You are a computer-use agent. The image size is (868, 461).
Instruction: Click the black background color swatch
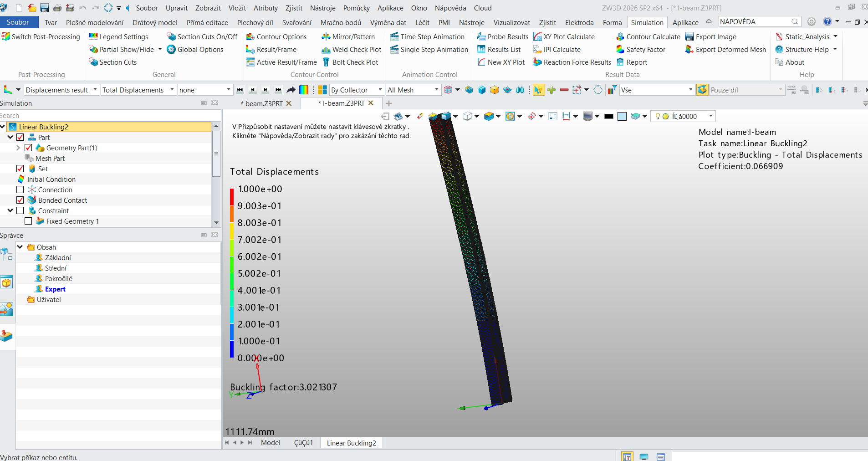coord(608,116)
